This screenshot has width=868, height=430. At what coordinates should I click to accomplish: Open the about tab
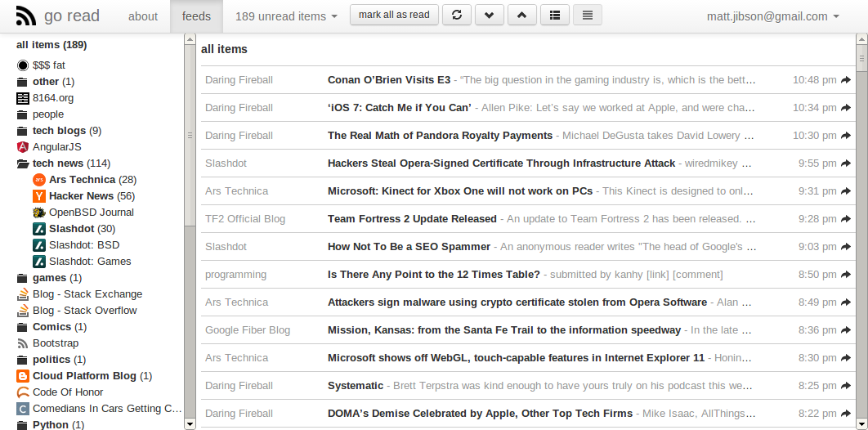pos(143,16)
